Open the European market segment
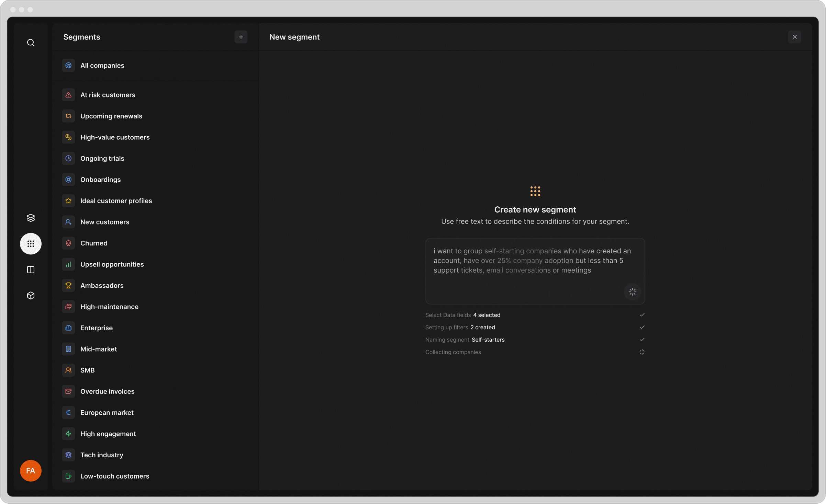This screenshot has width=826, height=504. tap(107, 413)
